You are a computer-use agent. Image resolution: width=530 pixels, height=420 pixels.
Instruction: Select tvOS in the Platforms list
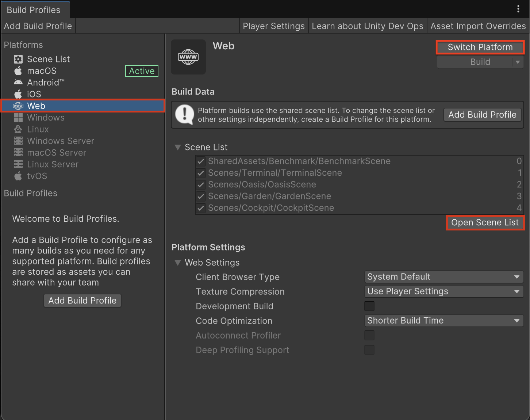coord(37,176)
